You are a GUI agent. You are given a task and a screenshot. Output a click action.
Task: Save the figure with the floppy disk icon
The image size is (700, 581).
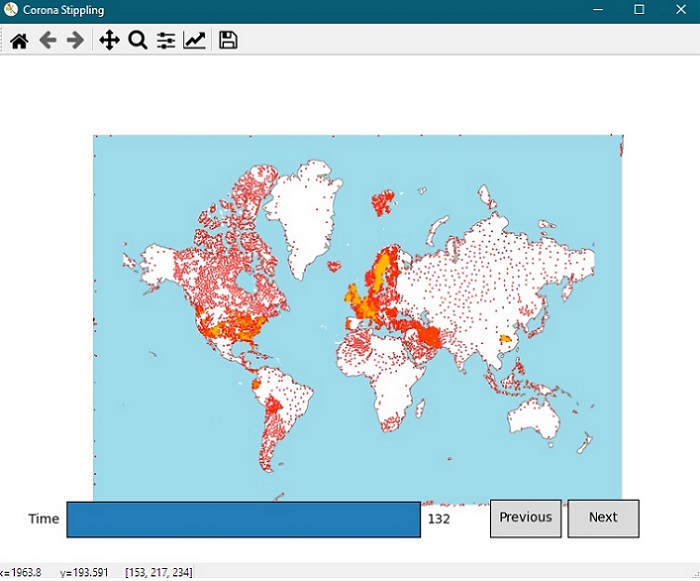(x=228, y=40)
